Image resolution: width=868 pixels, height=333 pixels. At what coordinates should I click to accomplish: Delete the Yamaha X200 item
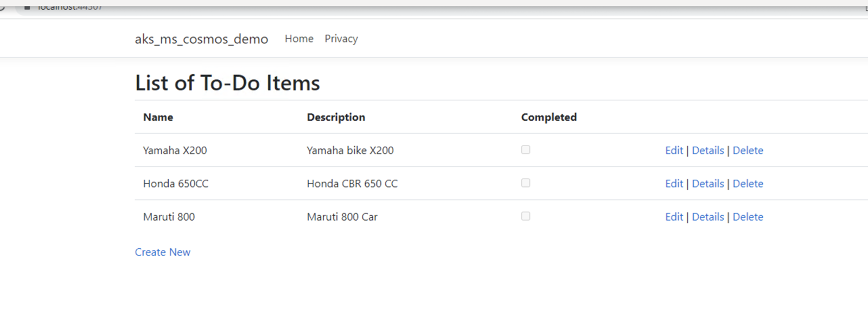748,150
